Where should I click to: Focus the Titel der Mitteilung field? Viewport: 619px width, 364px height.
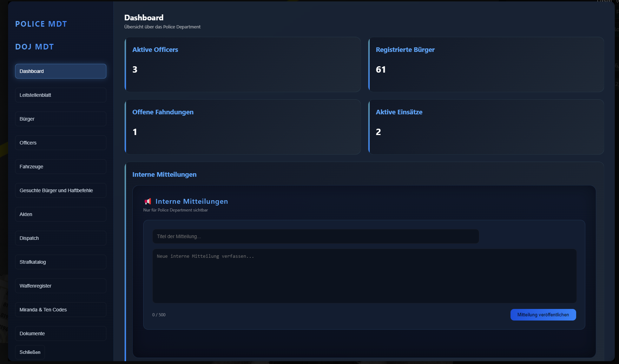(x=315, y=236)
